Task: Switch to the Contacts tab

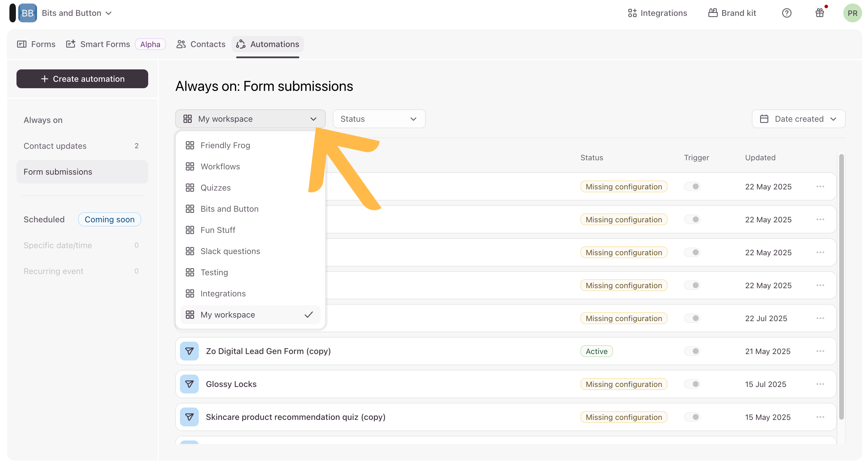Action: (x=201, y=44)
